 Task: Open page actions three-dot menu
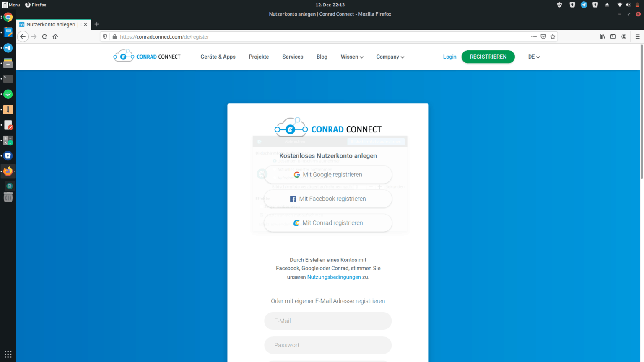534,36
